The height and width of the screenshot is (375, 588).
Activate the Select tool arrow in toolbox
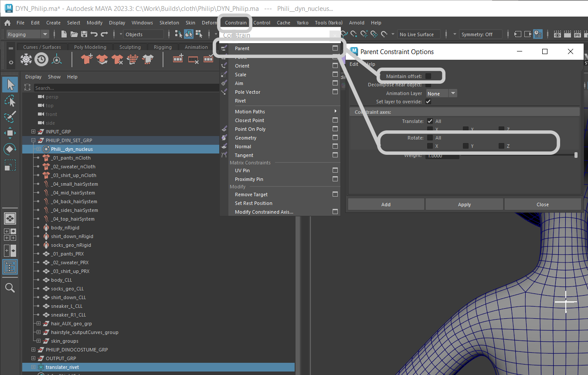tap(10, 85)
